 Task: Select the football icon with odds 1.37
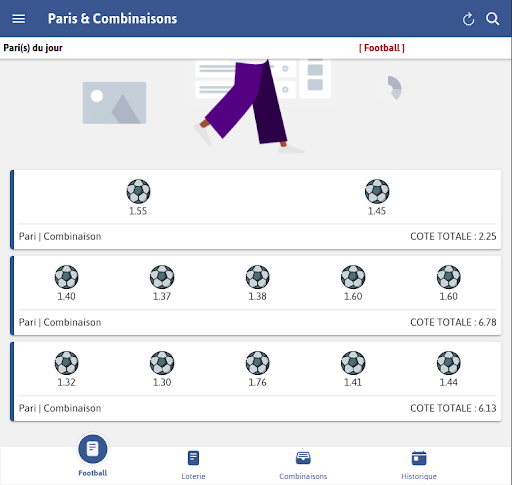tap(162, 277)
